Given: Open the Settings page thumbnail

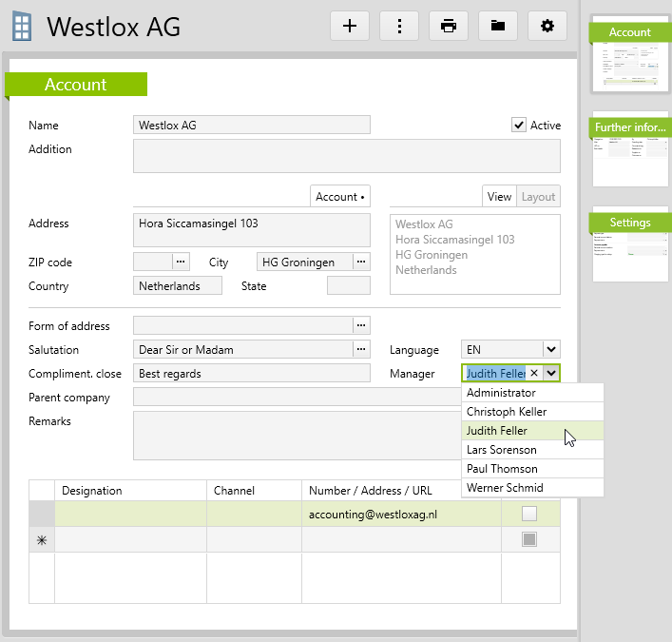Looking at the screenshot, I should (630, 245).
